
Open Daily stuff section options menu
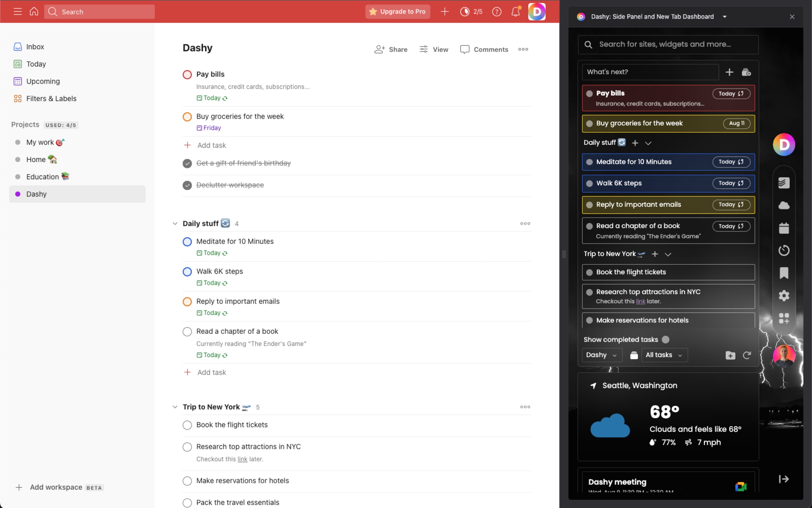(525, 223)
